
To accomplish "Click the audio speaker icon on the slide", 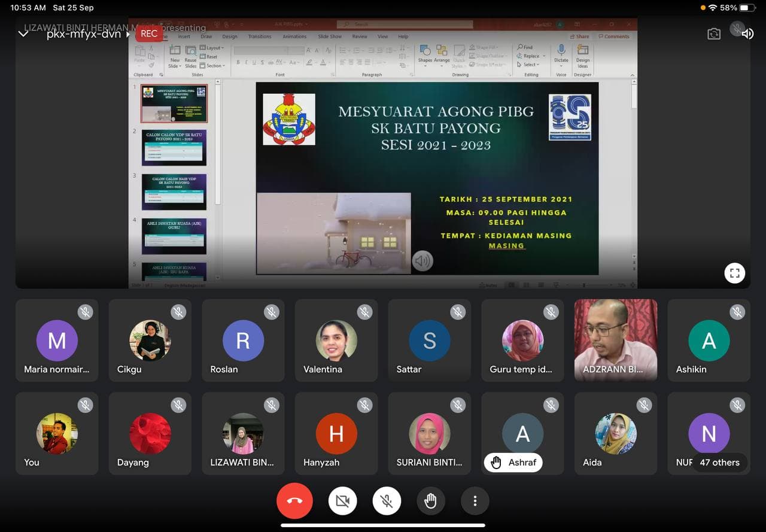I will pyautogui.click(x=422, y=261).
